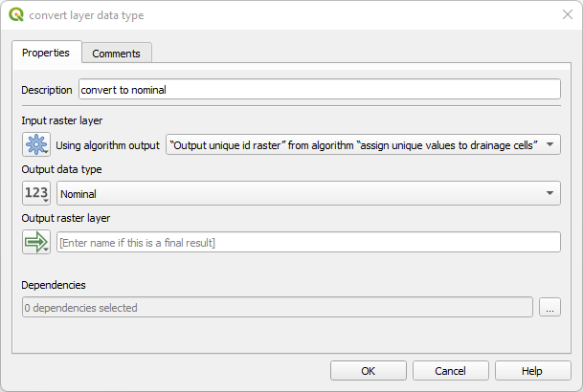The image size is (583, 392).
Task: Click the 'Output data type' label
Action: 61,169
